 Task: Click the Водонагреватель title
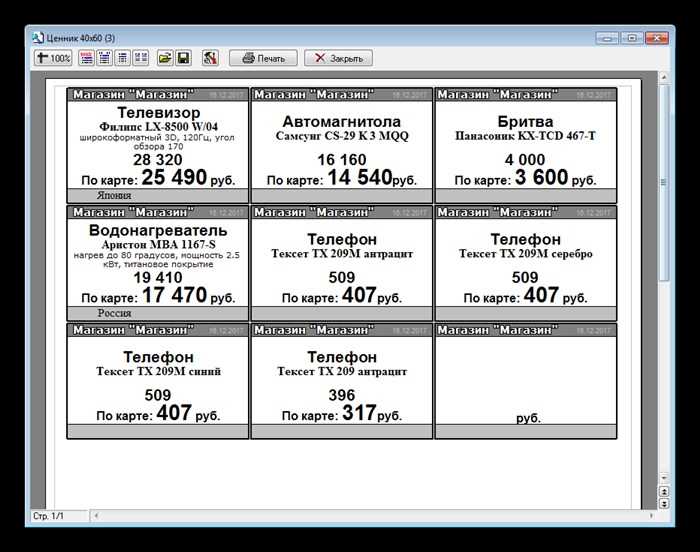[158, 230]
